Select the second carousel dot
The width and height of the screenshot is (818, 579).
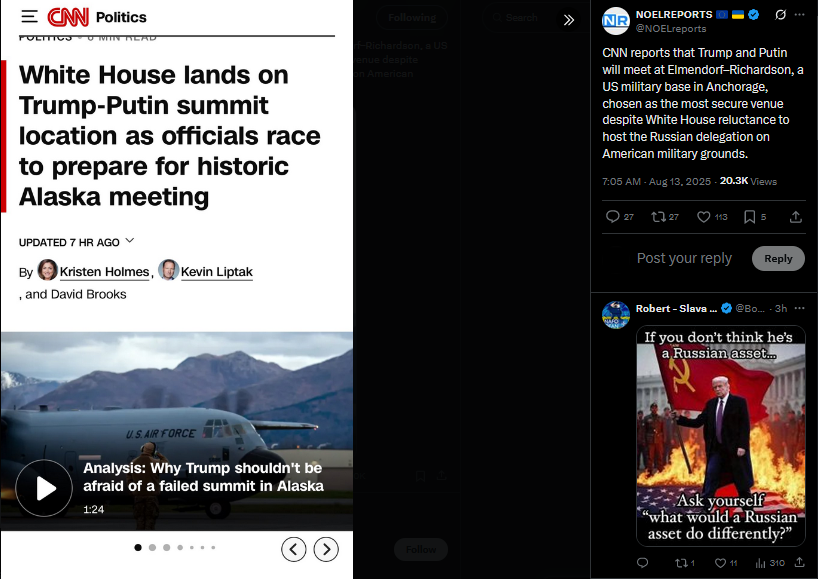[152, 547]
